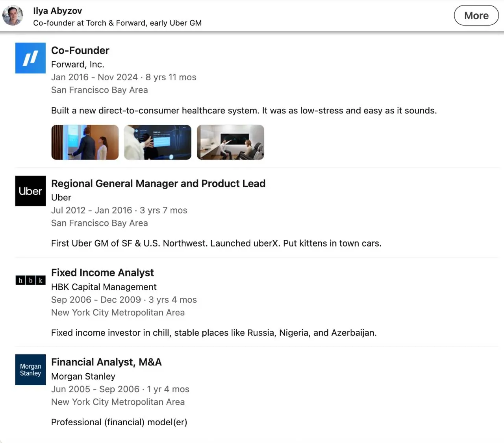This screenshot has height=443, width=504.
Task: Select 'New York City Metropolitan Area' under Morgan Stanley
Action: pos(118,402)
